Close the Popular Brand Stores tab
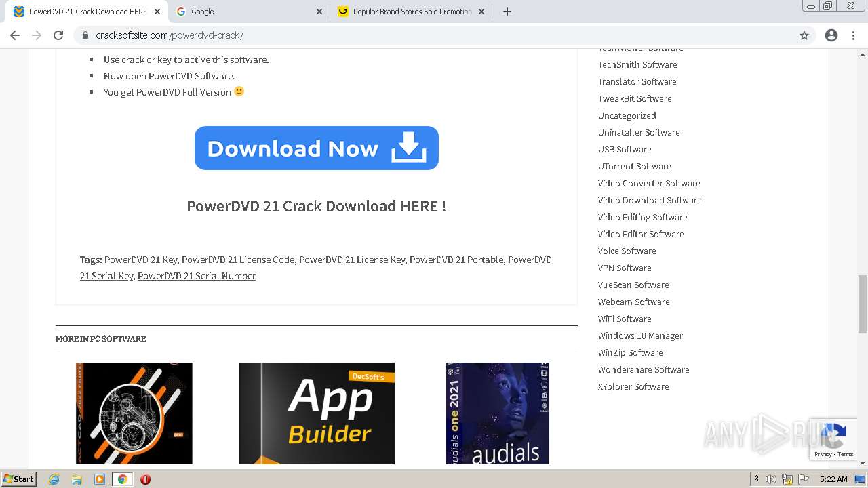This screenshot has height=488, width=868. (x=481, y=12)
